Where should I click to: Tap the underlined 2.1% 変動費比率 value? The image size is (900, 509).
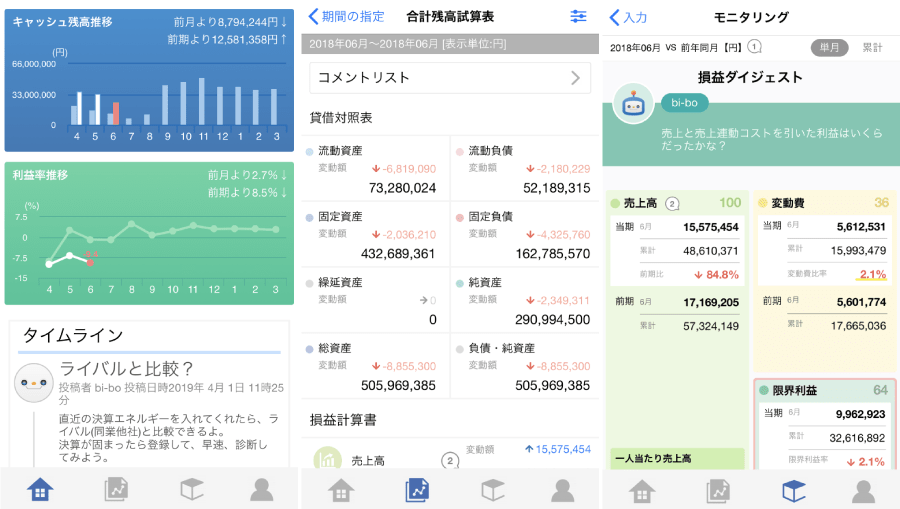coord(871,274)
